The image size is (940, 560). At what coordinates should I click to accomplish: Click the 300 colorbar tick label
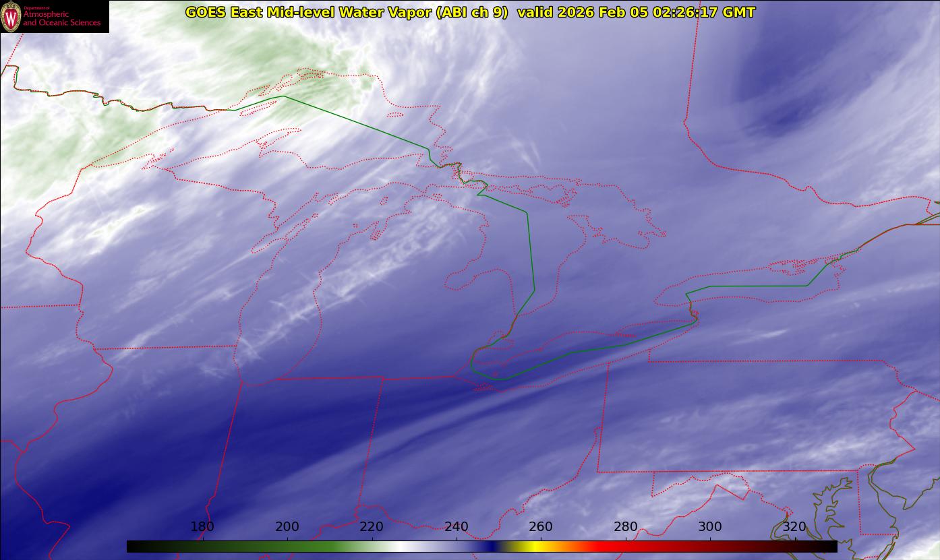coord(710,526)
